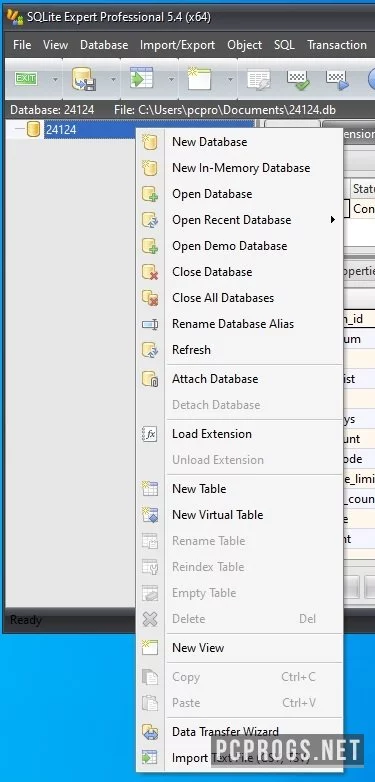Image resolution: width=375 pixels, height=782 pixels.
Task: Click the Open Database menu icon
Action: point(150,194)
